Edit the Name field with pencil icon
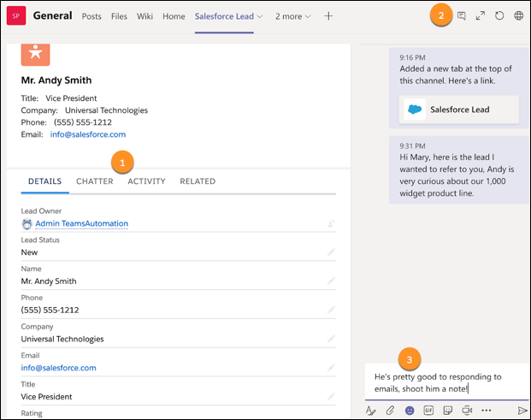 pyautogui.click(x=331, y=281)
